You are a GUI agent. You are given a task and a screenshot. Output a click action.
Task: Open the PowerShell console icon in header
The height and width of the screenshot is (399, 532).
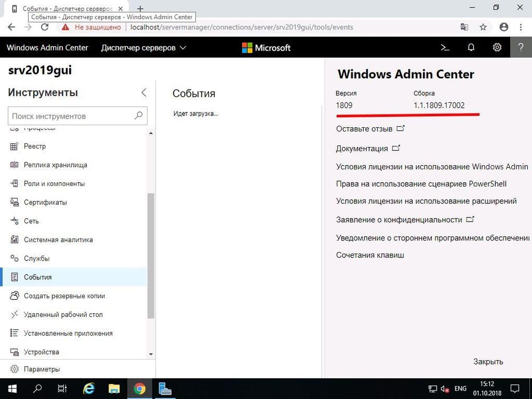point(445,47)
